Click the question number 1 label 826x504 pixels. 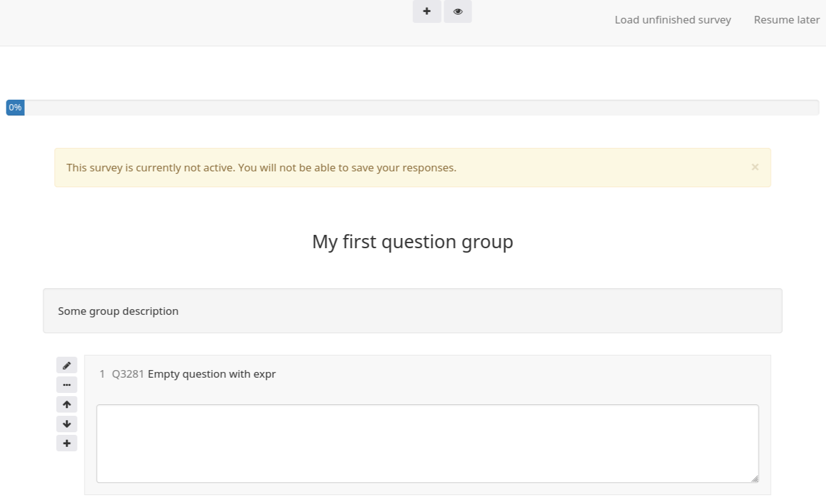pyautogui.click(x=102, y=375)
